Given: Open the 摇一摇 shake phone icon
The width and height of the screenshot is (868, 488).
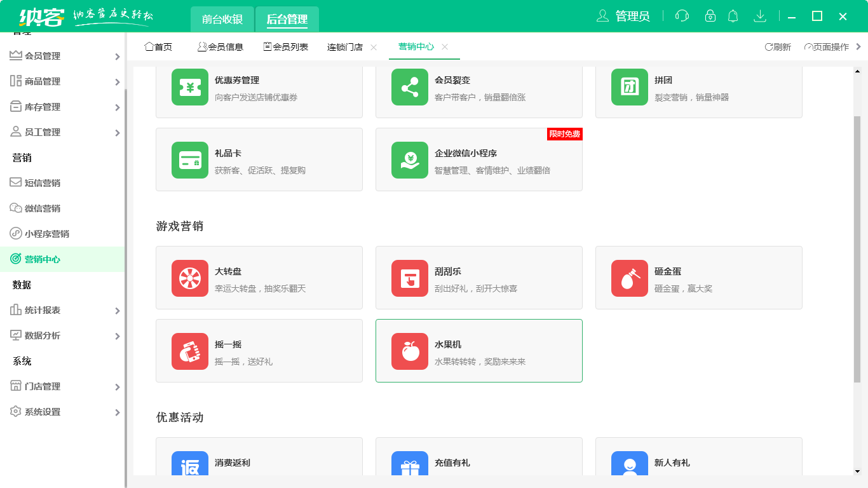Looking at the screenshot, I should pos(190,351).
